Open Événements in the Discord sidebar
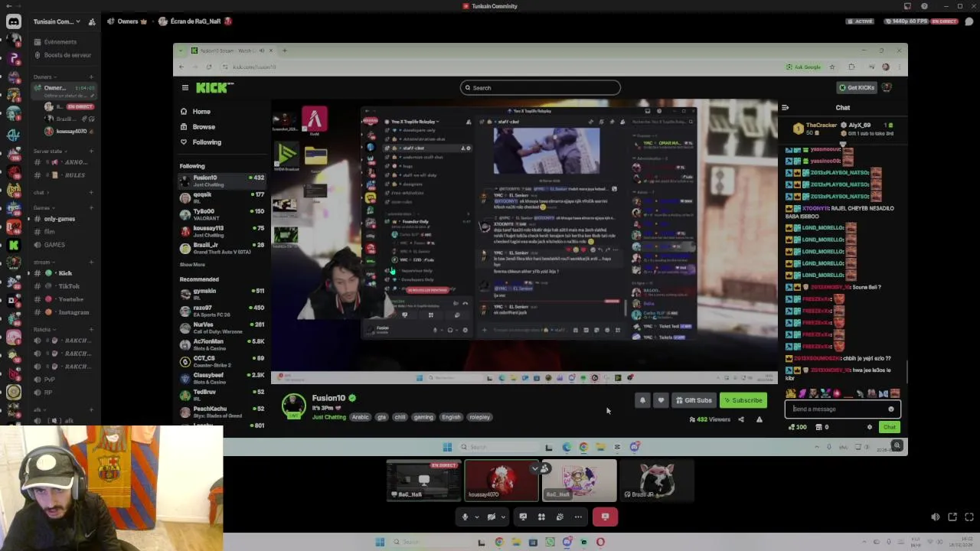 pyautogui.click(x=60, y=42)
